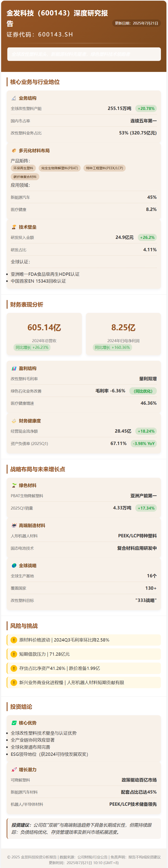Click the warning icon beside 原材料价格波动
Screen dimensions: 168x868
[14, 640]
